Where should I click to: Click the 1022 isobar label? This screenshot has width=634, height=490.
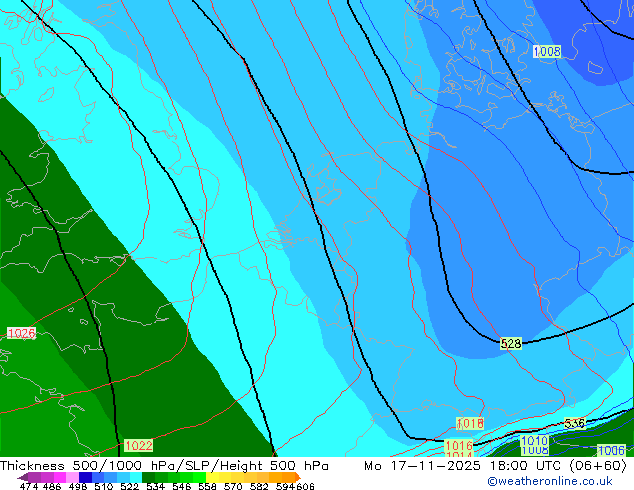pos(139,446)
